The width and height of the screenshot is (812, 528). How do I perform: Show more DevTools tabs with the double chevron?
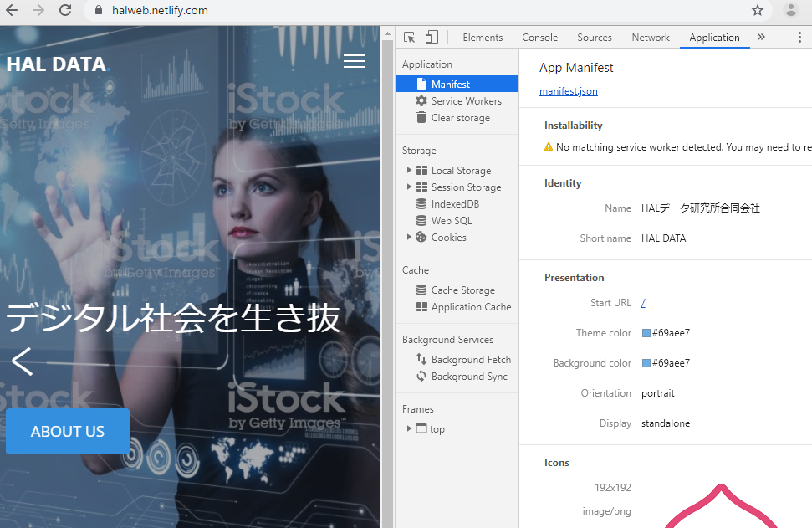pos(761,37)
